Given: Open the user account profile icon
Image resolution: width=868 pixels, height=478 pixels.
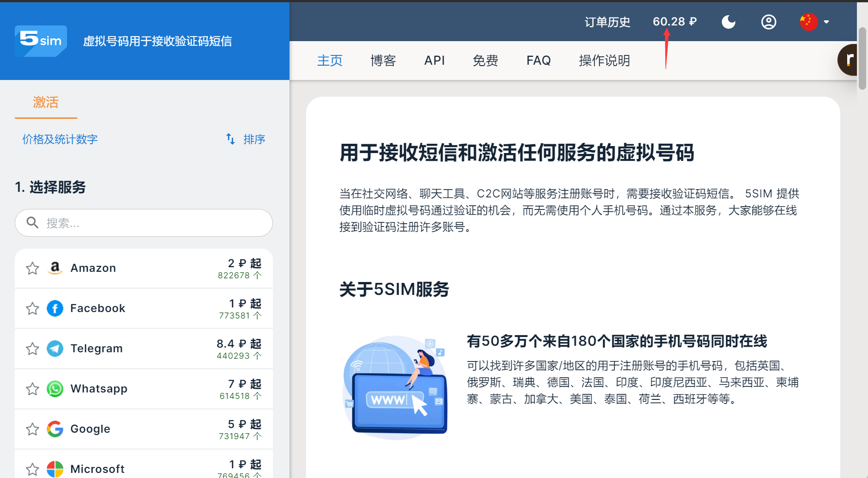Looking at the screenshot, I should point(769,22).
